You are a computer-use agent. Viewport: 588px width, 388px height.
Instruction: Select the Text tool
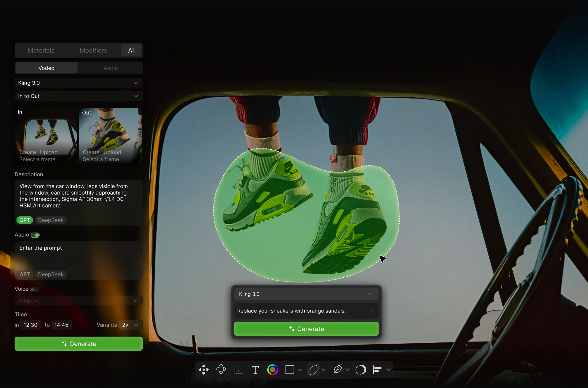point(255,370)
